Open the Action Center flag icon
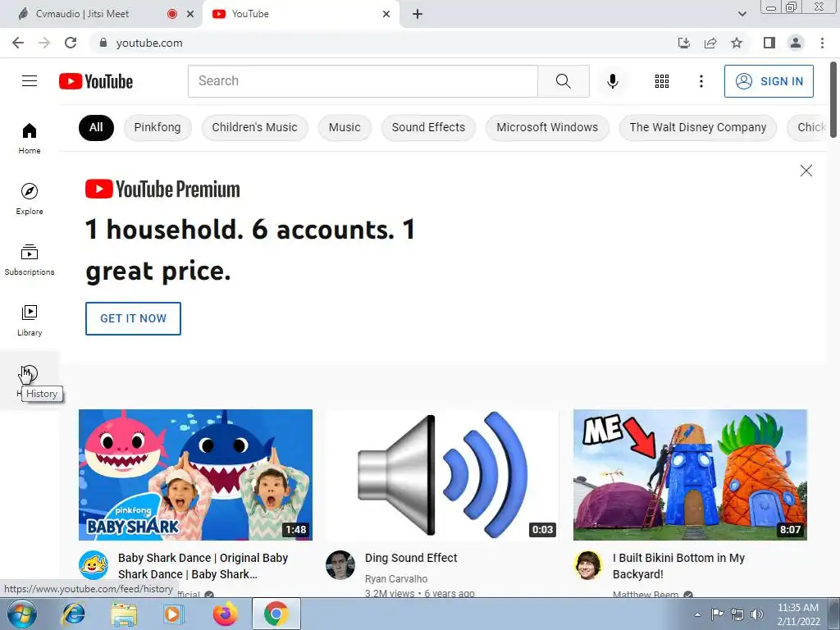This screenshot has height=630, width=840. [x=717, y=614]
